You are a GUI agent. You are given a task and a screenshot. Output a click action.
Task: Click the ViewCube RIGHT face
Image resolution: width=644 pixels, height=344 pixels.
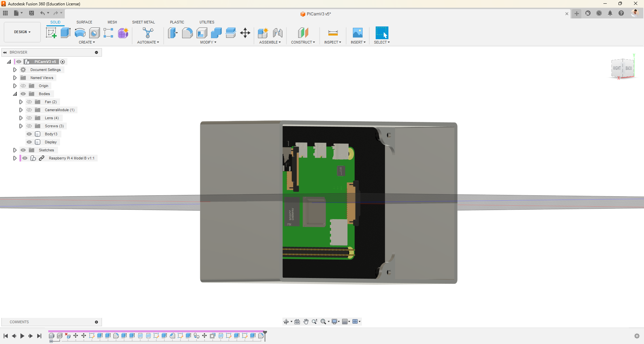click(x=617, y=68)
